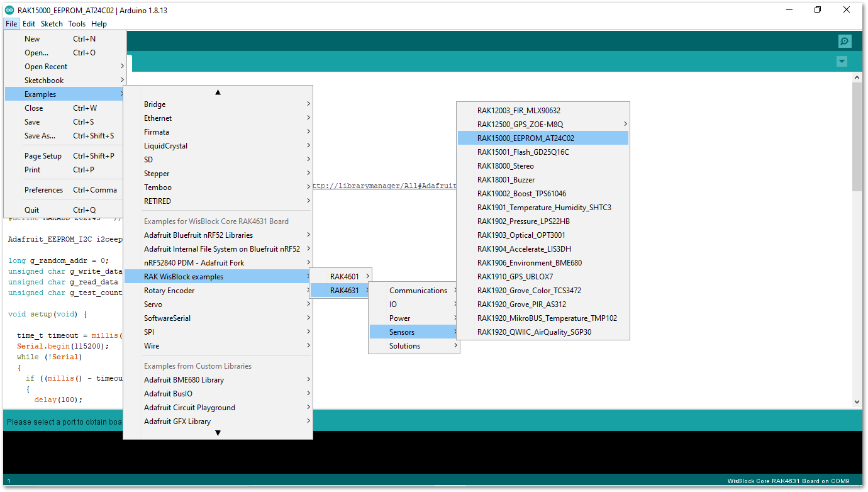Open Servo examples submenu
Screen dimensions: 868x492
coord(218,305)
